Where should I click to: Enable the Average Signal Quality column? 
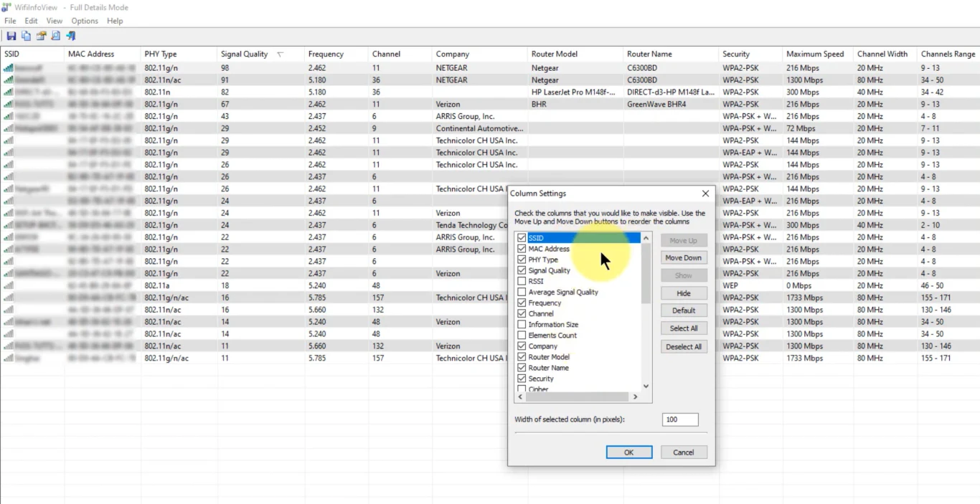click(520, 292)
